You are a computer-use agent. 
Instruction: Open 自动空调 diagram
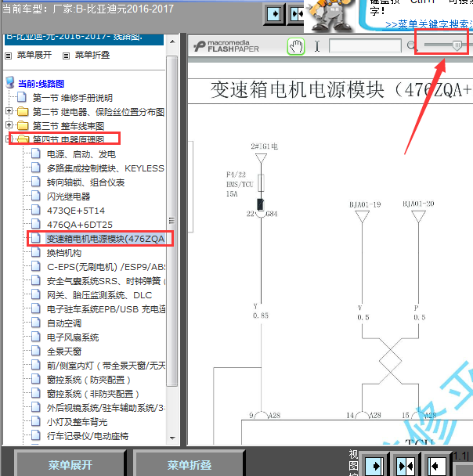click(64, 323)
